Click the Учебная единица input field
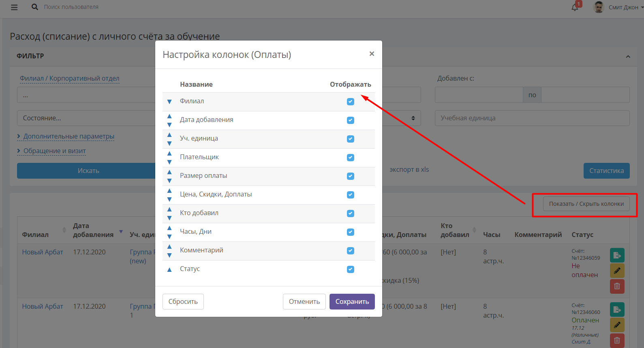Screen dimensions: 644x348 (532, 118)
